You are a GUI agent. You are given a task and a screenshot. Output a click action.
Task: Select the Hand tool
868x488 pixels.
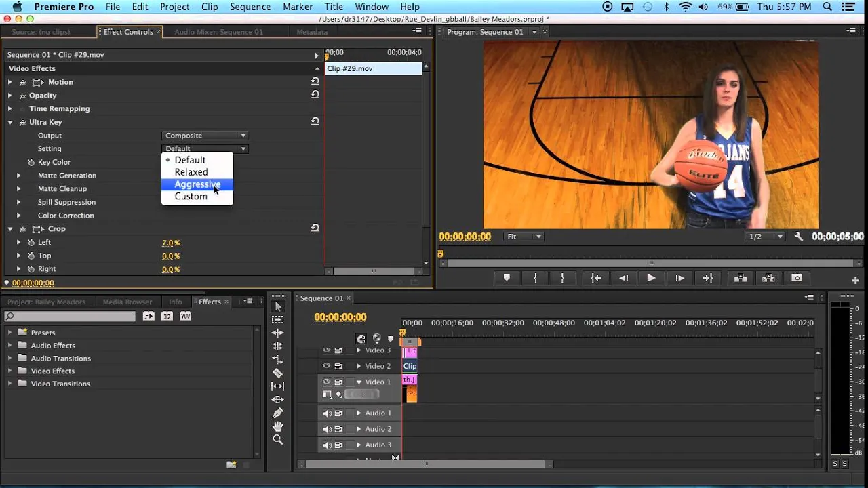(x=278, y=426)
